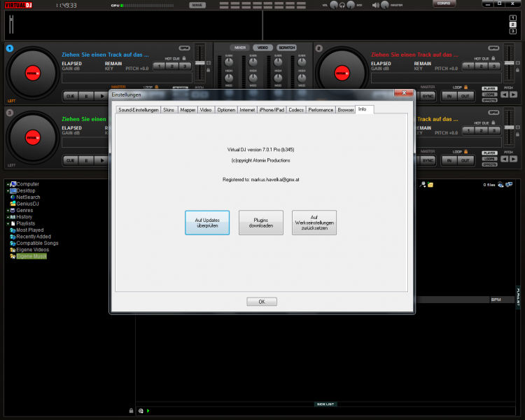525x420 pixels.
Task: Play deck 1
Action: 101,96
